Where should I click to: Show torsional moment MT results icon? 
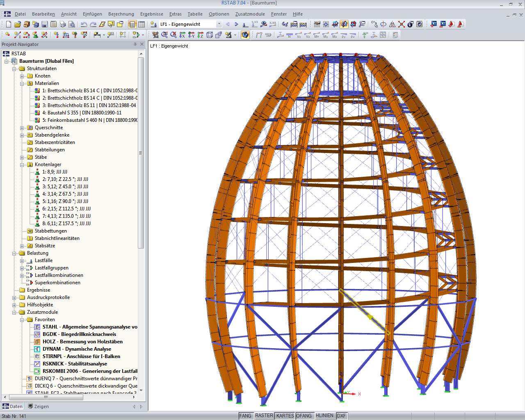coord(317,35)
